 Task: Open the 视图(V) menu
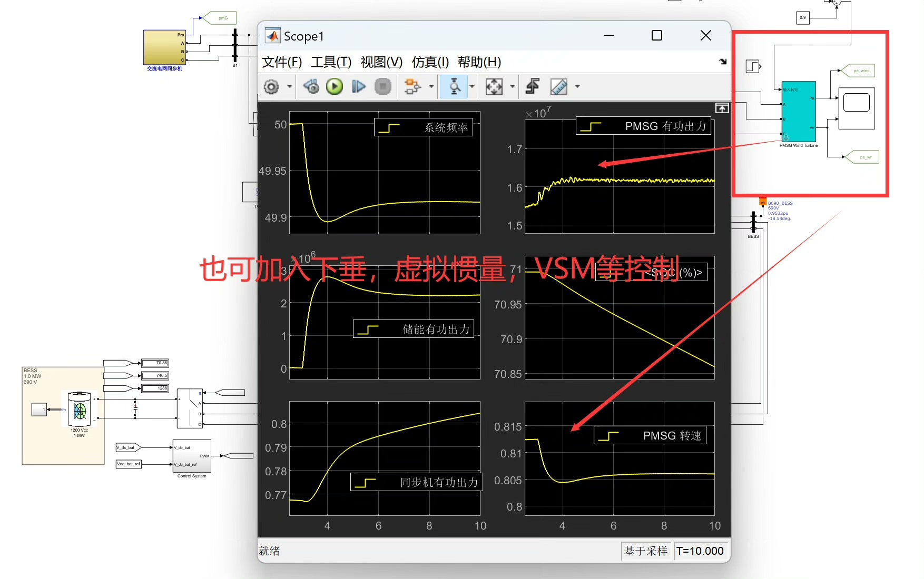click(x=381, y=62)
